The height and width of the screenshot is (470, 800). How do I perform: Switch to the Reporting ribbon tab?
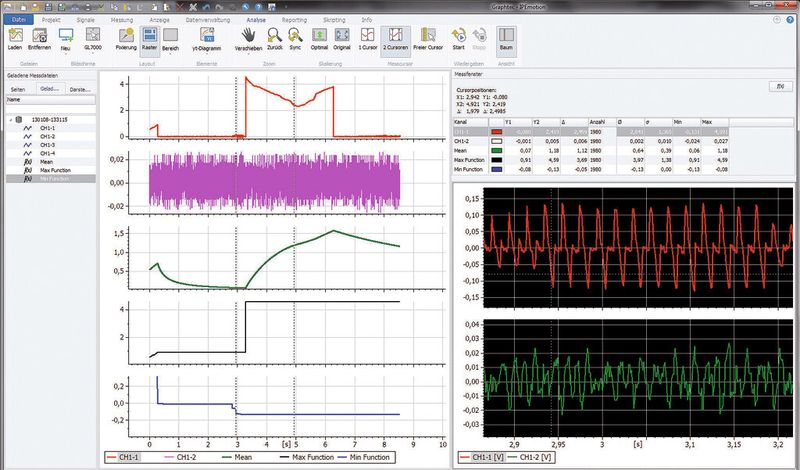pos(295,19)
